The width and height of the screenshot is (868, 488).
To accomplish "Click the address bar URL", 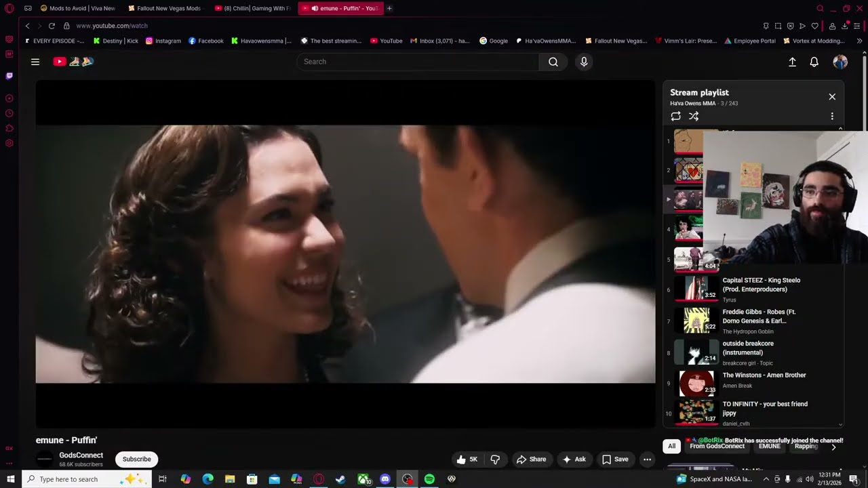I will (x=112, y=26).
